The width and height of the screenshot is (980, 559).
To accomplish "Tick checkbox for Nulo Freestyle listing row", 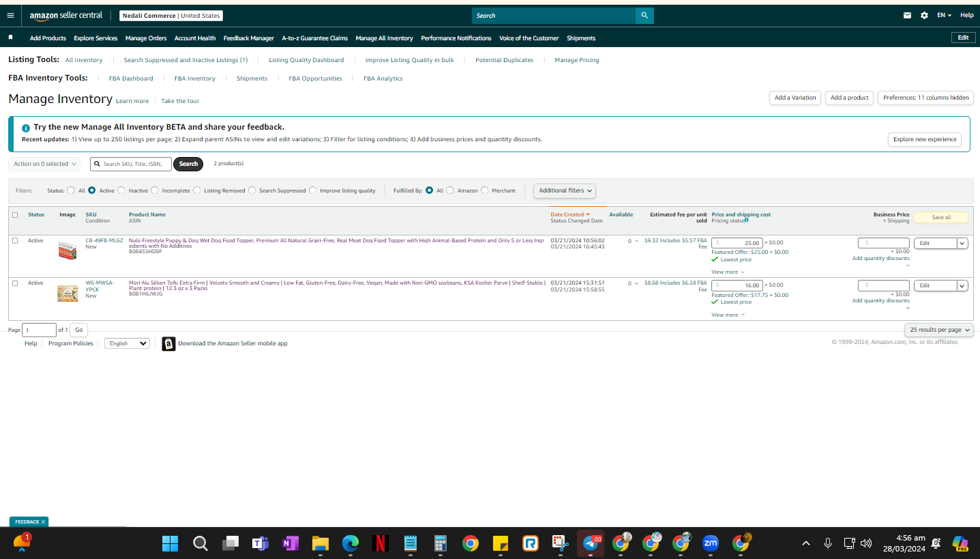I will (x=15, y=240).
